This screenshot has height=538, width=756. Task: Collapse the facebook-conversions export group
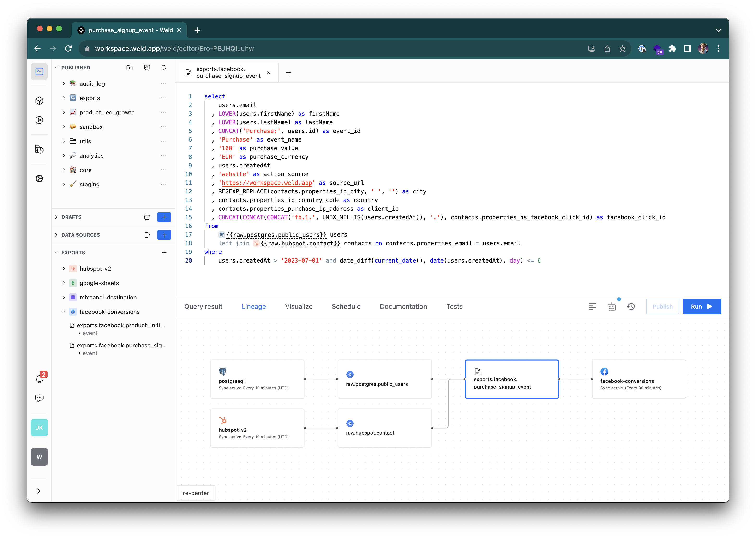point(64,312)
